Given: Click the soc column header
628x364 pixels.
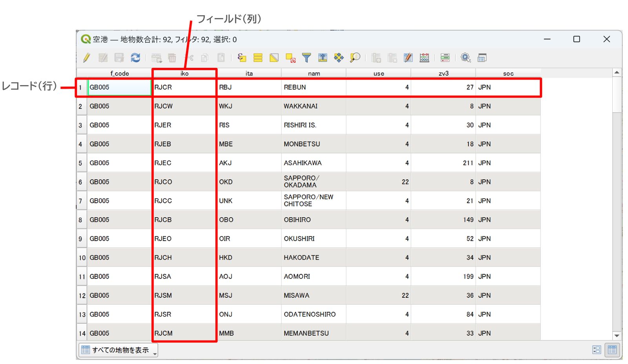Looking at the screenshot, I should pyautogui.click(x=508, y=73).
